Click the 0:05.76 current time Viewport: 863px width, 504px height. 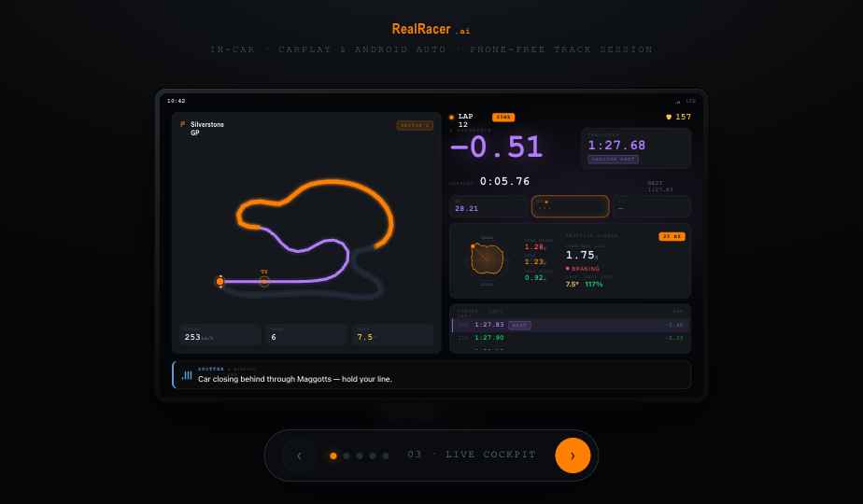coord(504,181)
